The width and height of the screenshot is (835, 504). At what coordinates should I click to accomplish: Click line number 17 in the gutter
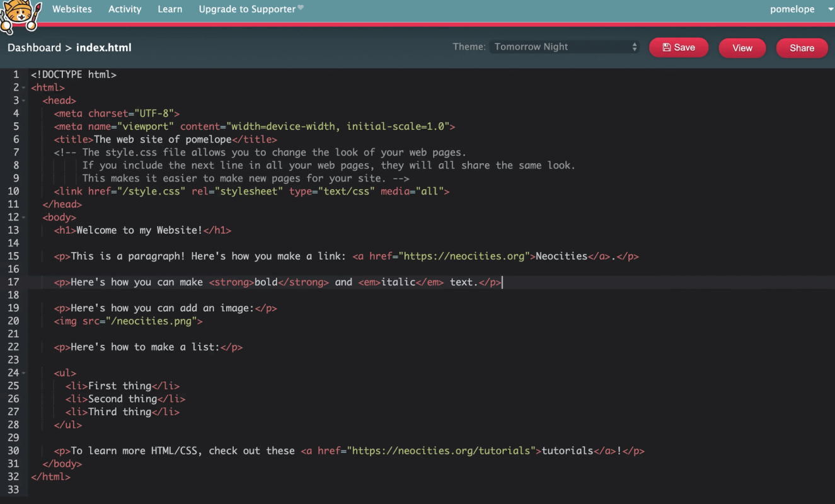[13, 282]
